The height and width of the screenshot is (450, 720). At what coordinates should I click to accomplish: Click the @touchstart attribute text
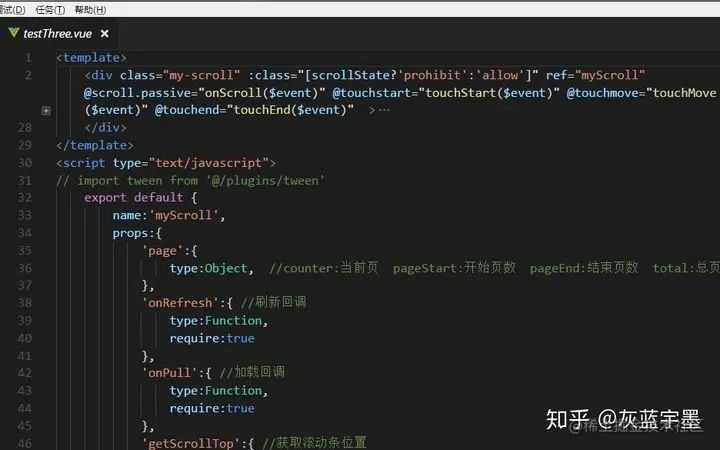(371, 93)
